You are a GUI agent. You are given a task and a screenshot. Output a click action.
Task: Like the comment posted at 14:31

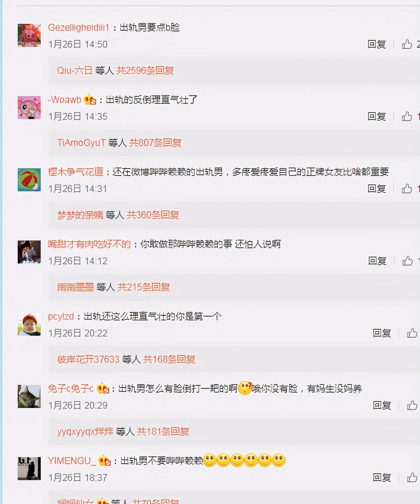point(407,189)
